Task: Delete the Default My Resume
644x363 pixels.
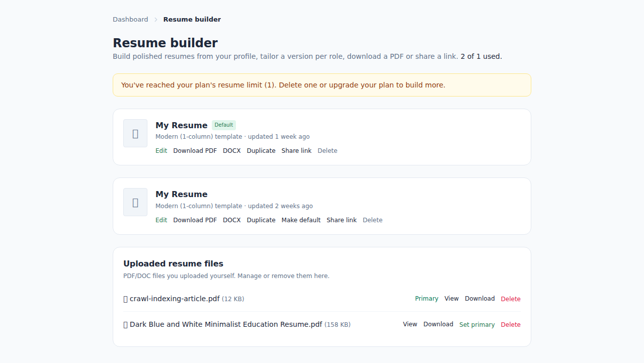Action: point(328,151)
